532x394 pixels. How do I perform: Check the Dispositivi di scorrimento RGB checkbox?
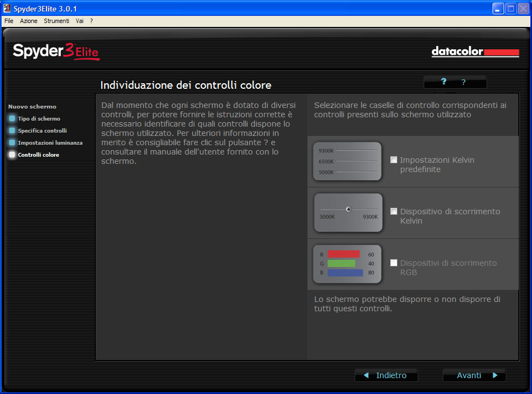click(x=394, y=262)
